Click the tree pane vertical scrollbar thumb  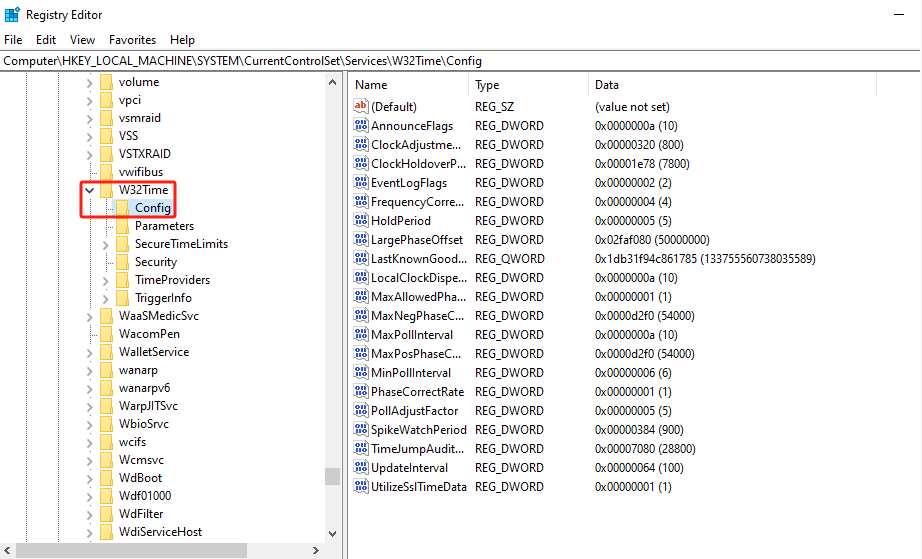click(x=332, y=476)
